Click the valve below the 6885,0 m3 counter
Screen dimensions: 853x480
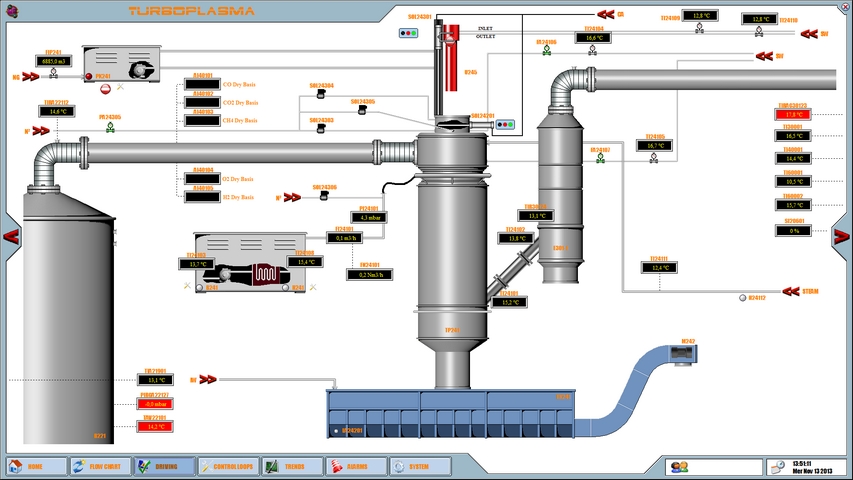tap(53, 73)
